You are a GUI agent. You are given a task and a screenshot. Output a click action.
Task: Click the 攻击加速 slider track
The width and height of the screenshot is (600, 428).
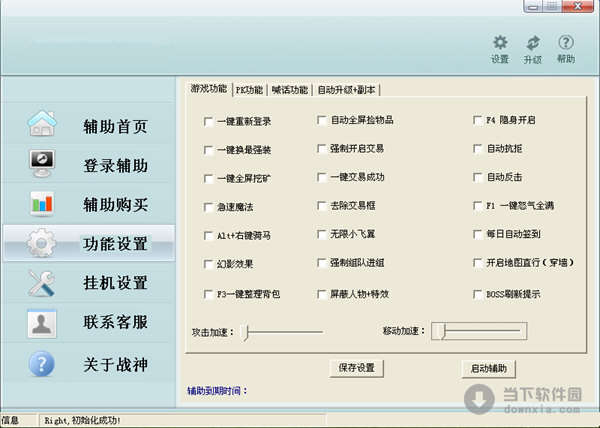point(285,330)
